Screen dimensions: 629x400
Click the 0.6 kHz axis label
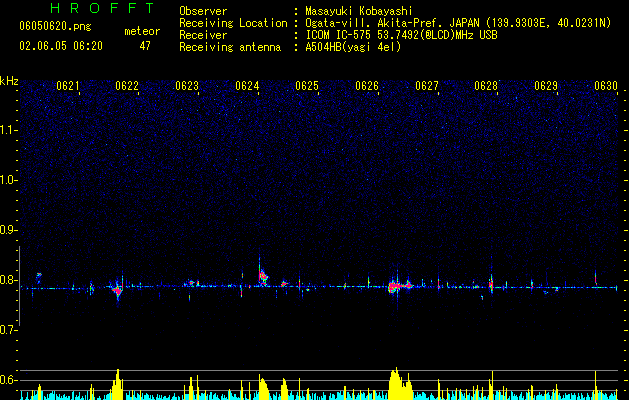[8, 380]
